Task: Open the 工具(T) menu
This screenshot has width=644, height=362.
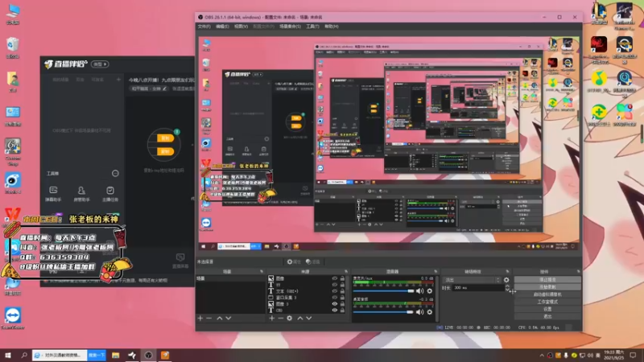Action: [312, 27]
